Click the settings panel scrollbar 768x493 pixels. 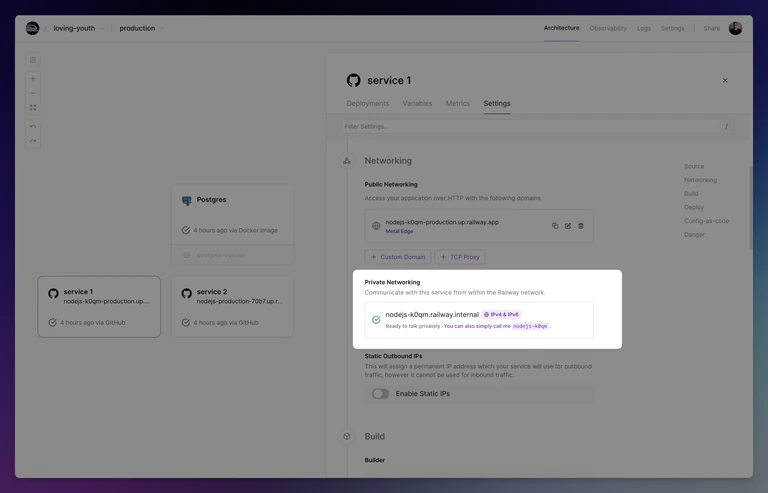tap(751, 208)
